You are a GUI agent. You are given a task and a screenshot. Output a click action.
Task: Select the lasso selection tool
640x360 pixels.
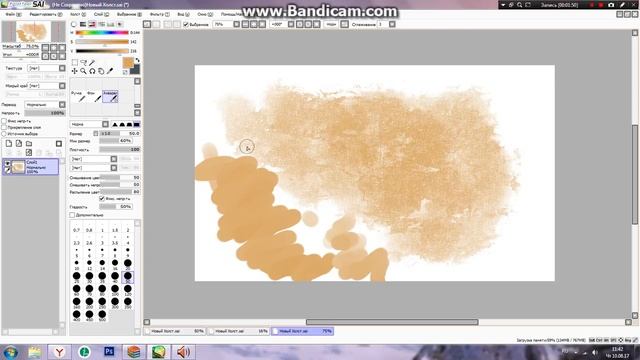tap(84, 62)
